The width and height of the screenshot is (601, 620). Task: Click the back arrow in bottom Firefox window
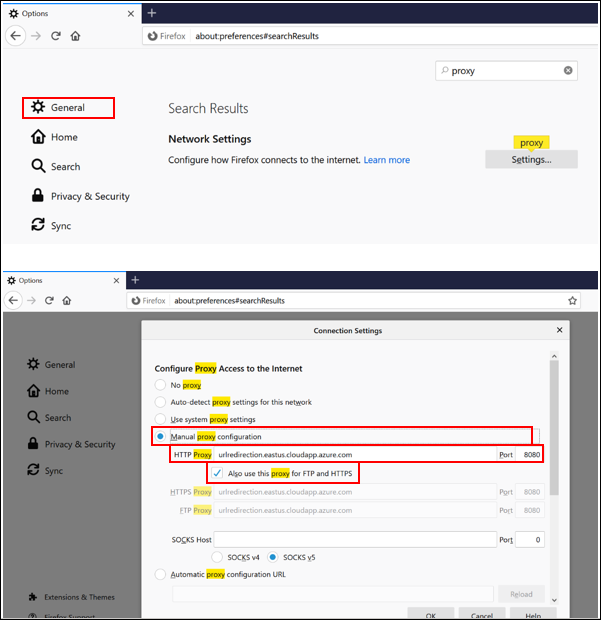[x=13, y=301]
